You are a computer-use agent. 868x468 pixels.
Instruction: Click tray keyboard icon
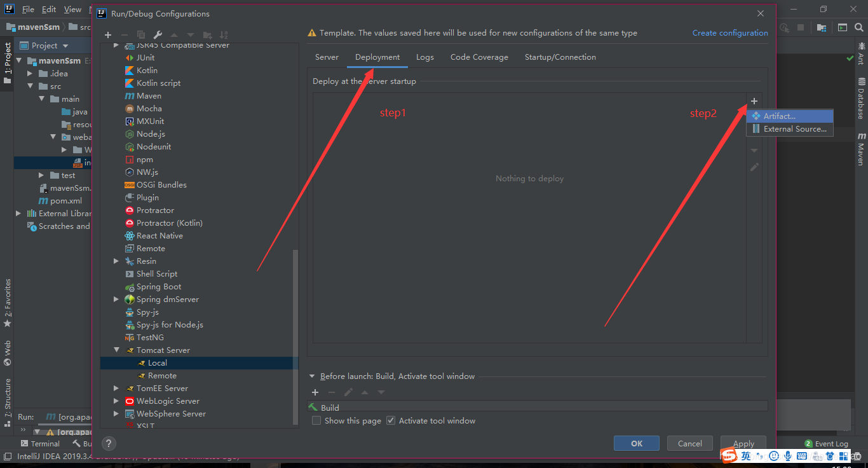coord(802,456)
